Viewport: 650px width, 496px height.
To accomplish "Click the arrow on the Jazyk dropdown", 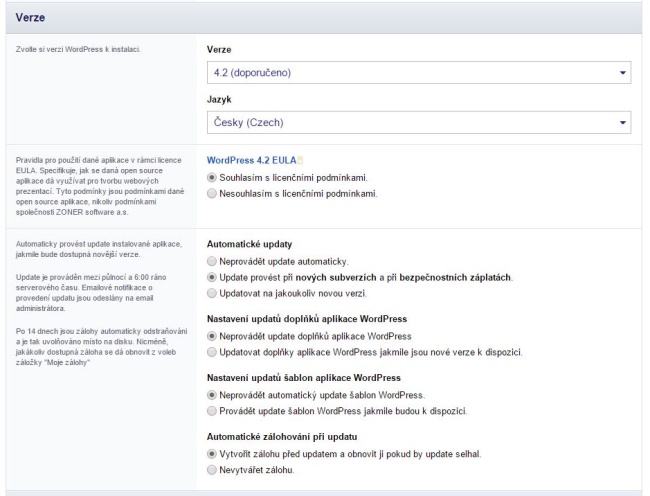I will (624, 122).
